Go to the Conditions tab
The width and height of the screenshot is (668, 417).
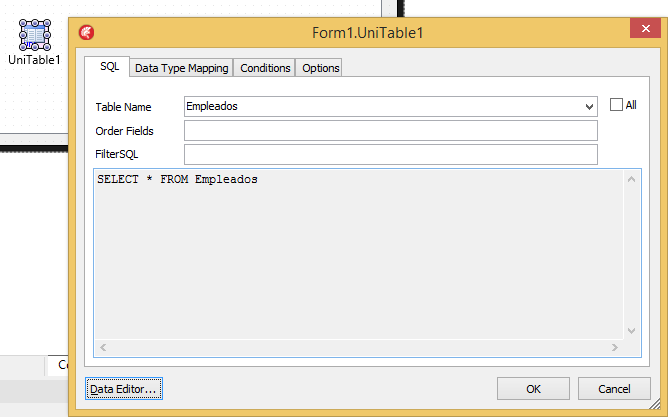point(265,68)
